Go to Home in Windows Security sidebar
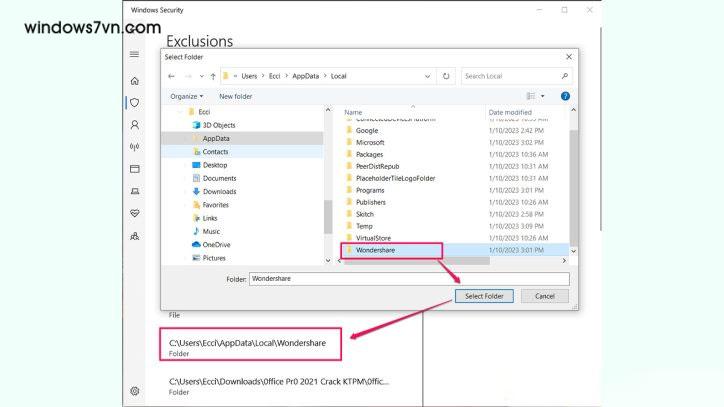Screen dimensions: 724x407 click(x=134, y=80)
